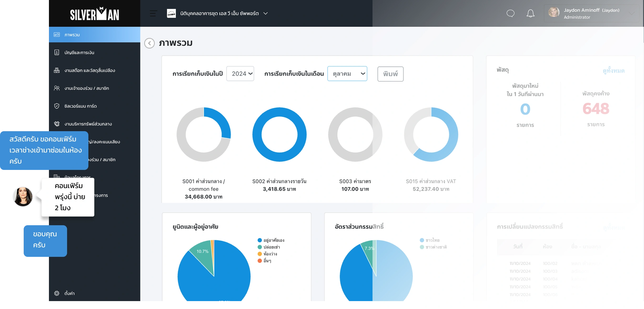The image size is (644, 309).
Task: Select งานสต๊อก และวัสดุสิ้นเปลือง menu item
Action: (x=94, y=70)
